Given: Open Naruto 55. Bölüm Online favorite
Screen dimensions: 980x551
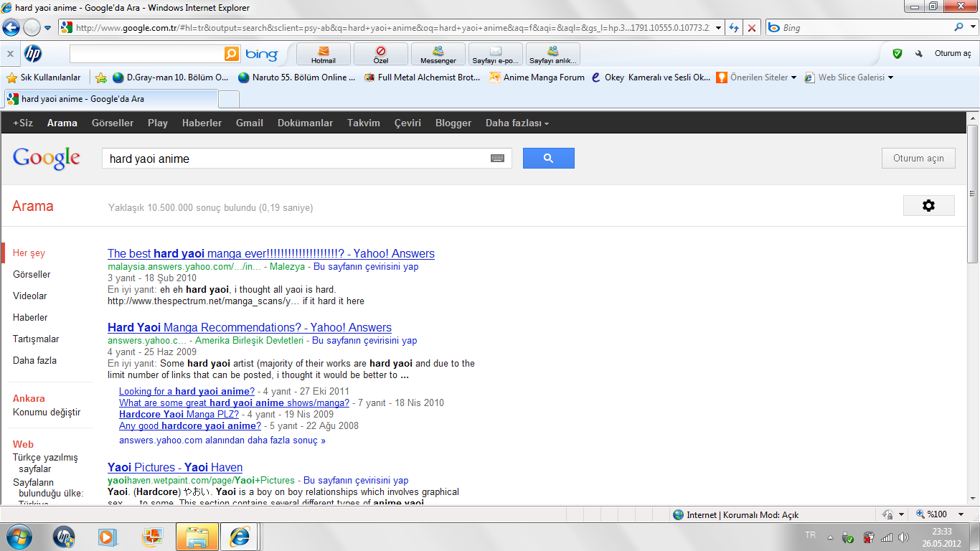Looking at the screenshot, I should (x=296, y=77).
